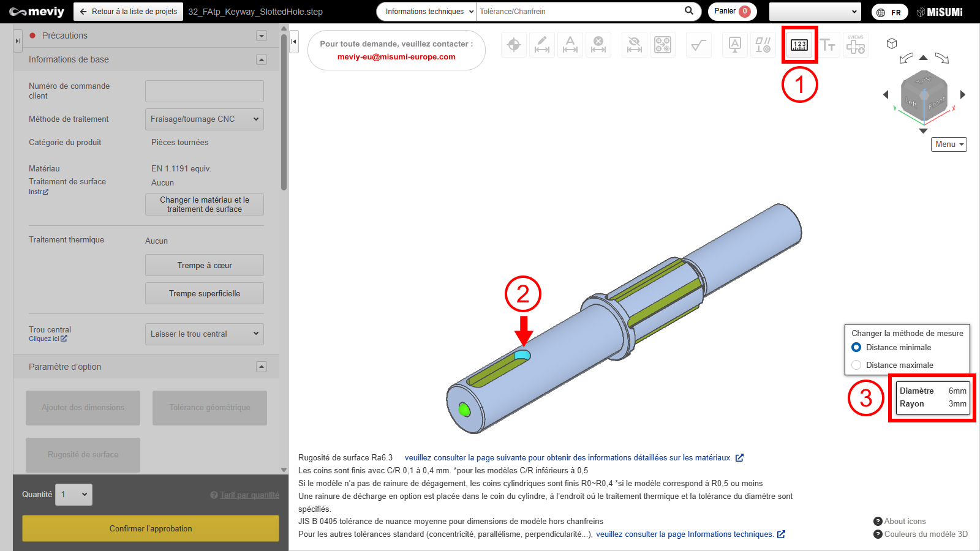Viewport: 980px width, 551px height.
Task: Click the isometric cube view icon
Action: pyautogui.click(x=892, y=43)
